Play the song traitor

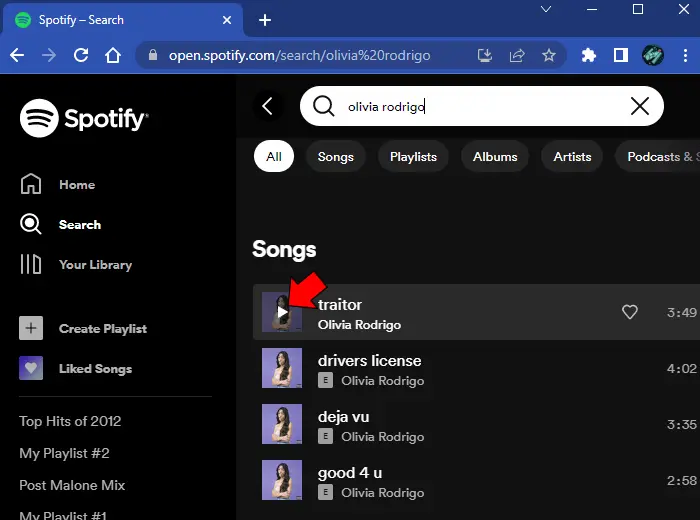(x=282, y=313)
